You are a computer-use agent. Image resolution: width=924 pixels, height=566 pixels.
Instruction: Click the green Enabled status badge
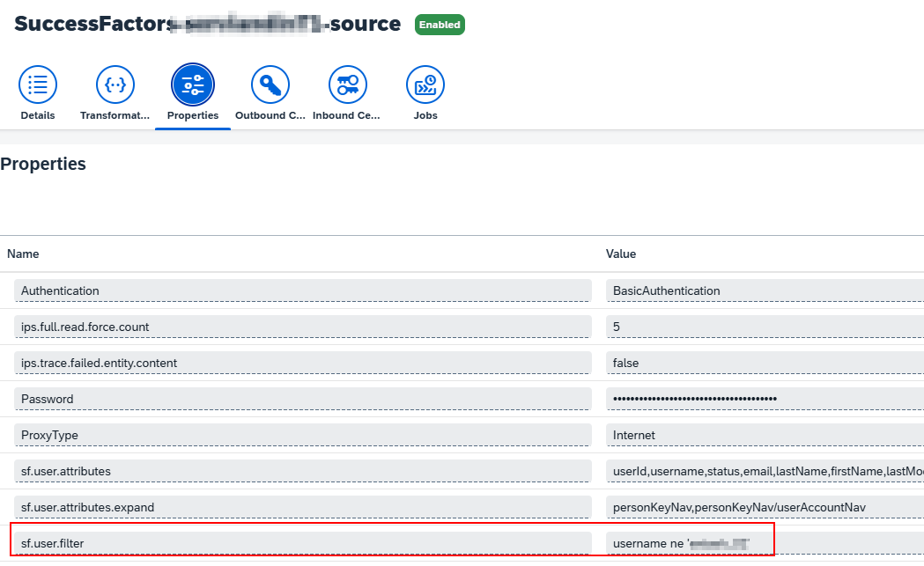[x=440, y=25]
